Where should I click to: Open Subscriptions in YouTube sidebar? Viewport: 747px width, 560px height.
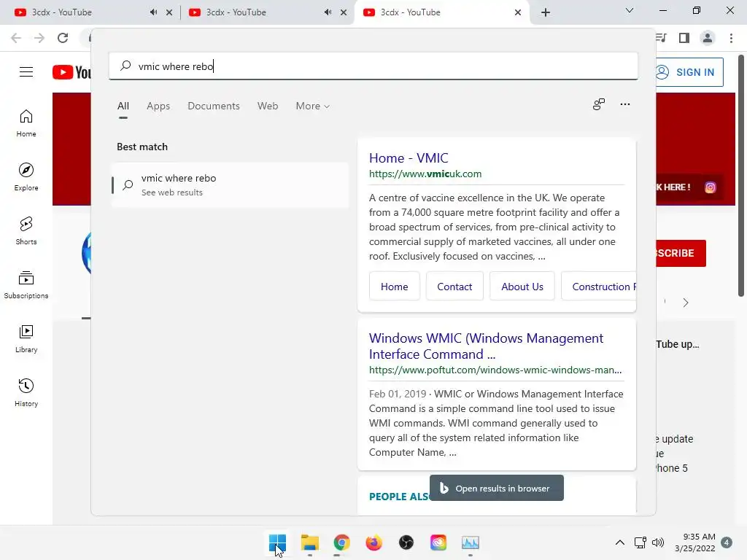click(26, 285)
